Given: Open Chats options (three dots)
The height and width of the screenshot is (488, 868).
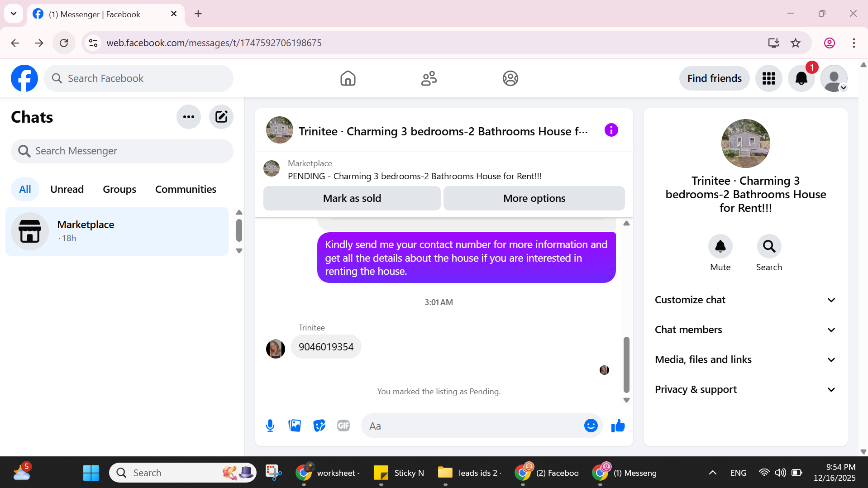Looking at the screenshot, I should 189,117.
